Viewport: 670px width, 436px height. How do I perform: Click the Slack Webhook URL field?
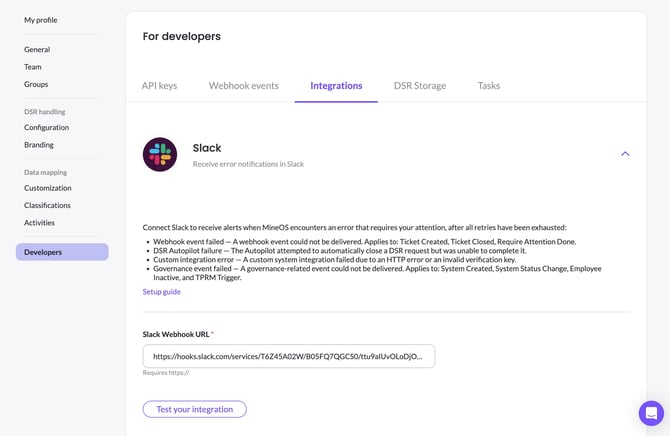tap(288, 356)
